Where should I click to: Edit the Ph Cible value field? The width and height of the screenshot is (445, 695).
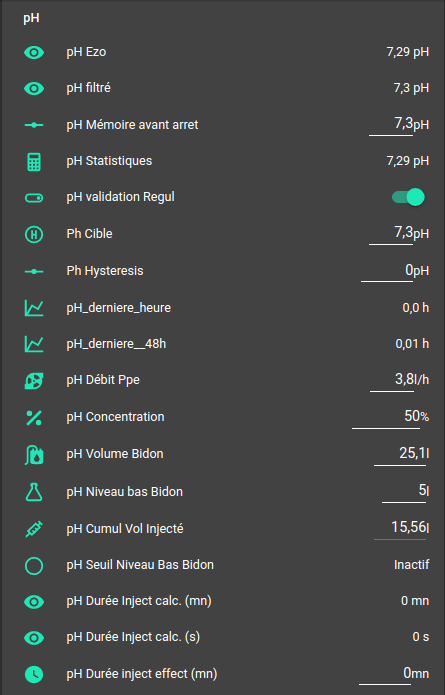391,233
